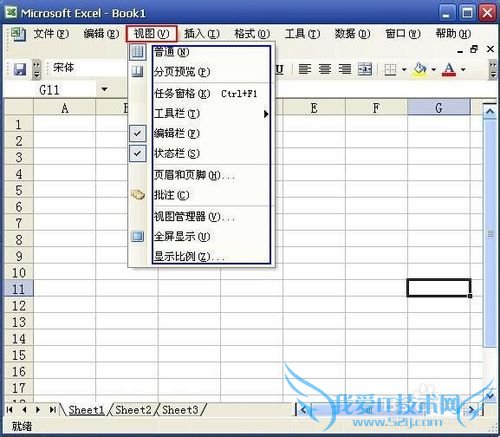Open the 数据 menu
500x437 pixels.
(352, 34)
